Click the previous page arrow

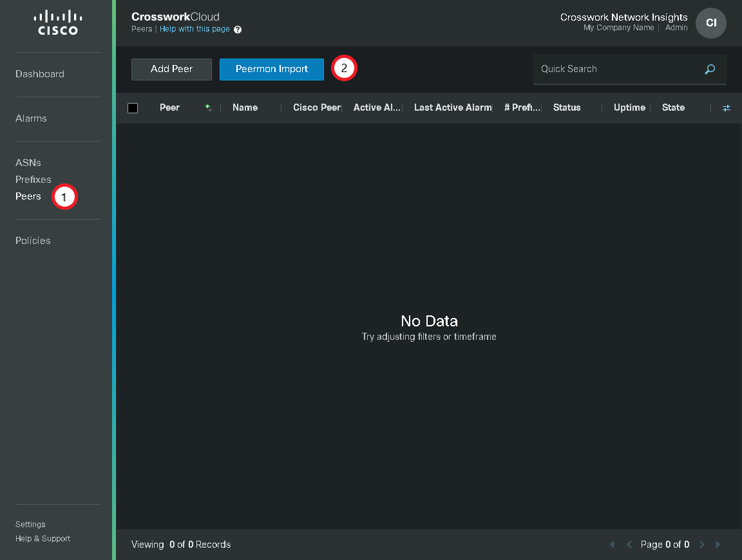(629, 544)
